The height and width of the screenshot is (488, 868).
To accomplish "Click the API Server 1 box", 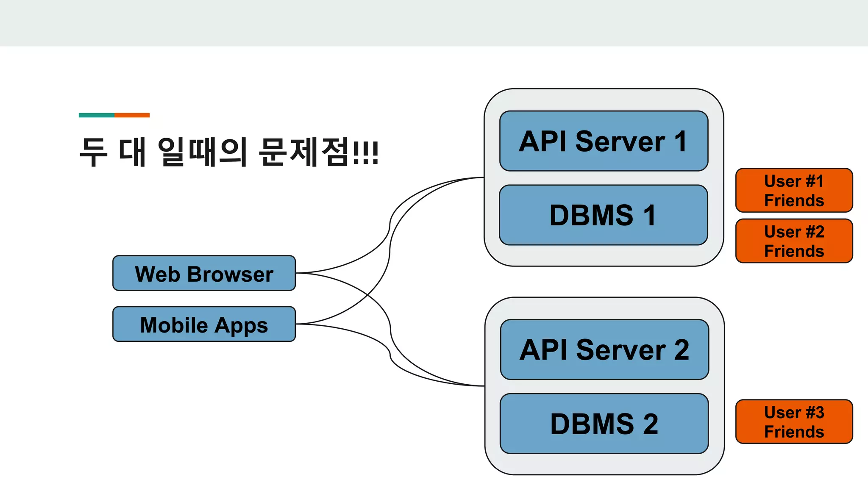I will [604, 141].
